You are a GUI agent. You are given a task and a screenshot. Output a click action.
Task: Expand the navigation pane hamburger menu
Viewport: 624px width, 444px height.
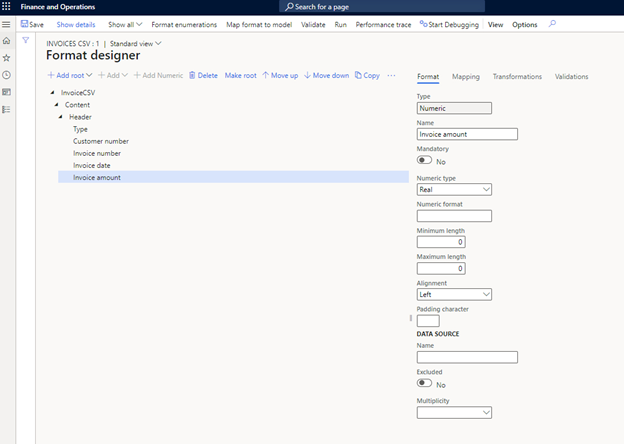(6, 25)
